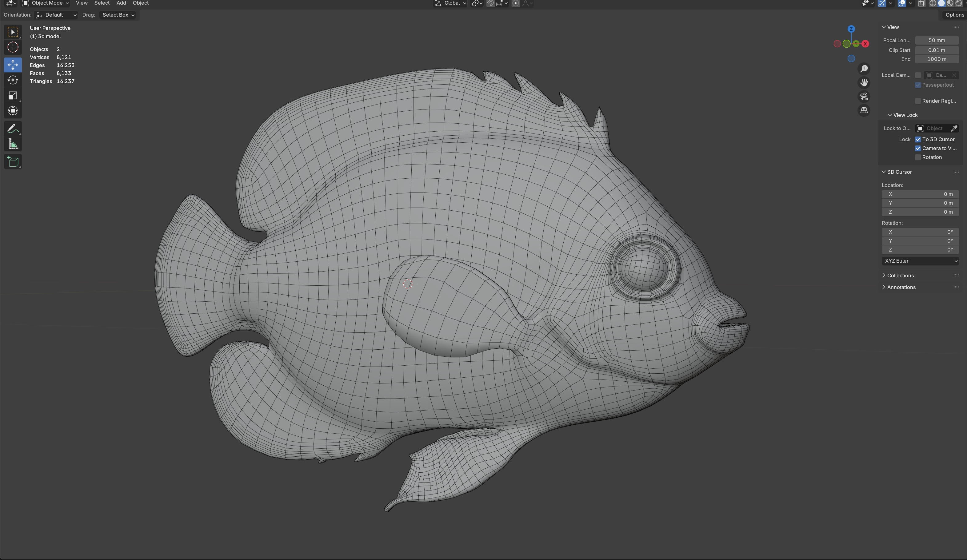Open the Object Mode dropdown
Screen dimensions: 967x560
click(46, 3)
